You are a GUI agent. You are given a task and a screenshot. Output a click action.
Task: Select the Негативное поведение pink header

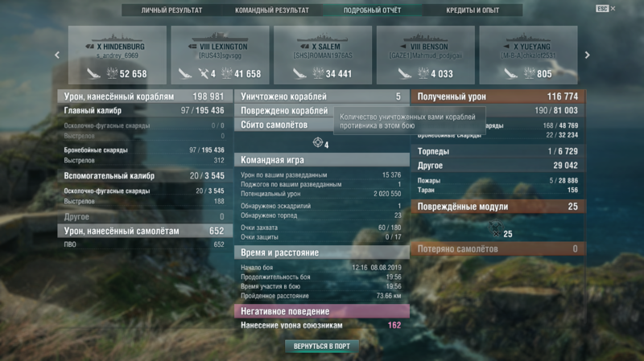322,311
